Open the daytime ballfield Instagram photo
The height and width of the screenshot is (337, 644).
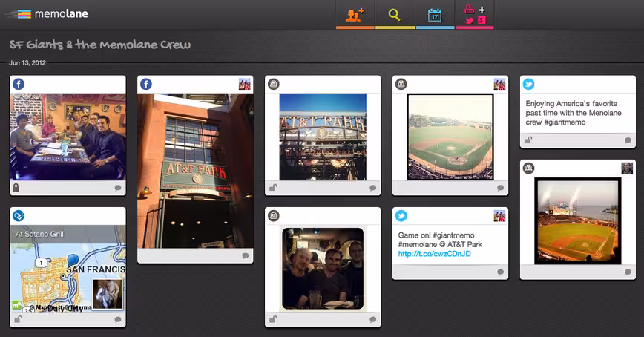450,137
